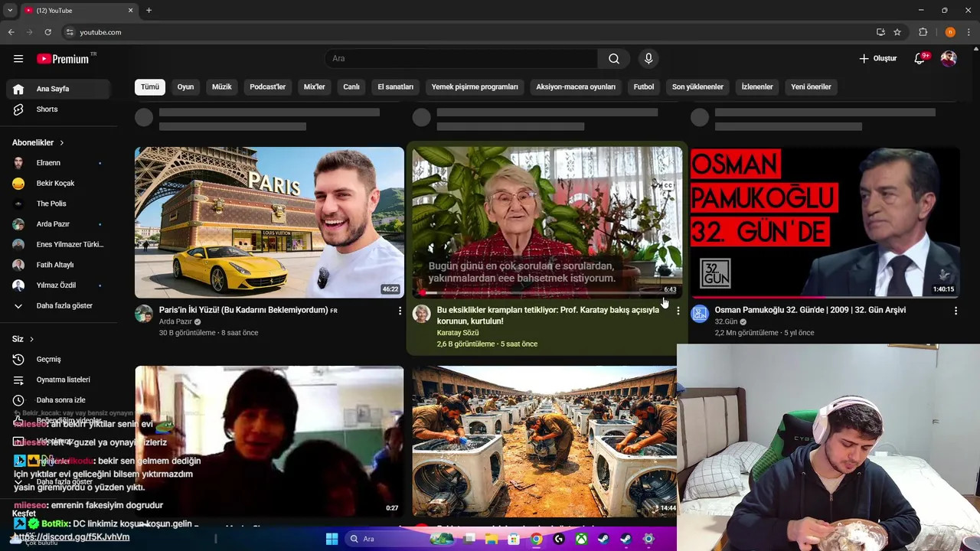
Task: Expand subscriptions with Daha fazla göster
Action: coord(58,306)
